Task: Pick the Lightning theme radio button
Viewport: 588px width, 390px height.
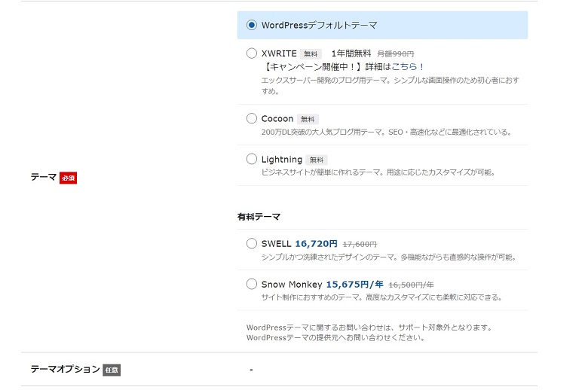Action: 251,159
